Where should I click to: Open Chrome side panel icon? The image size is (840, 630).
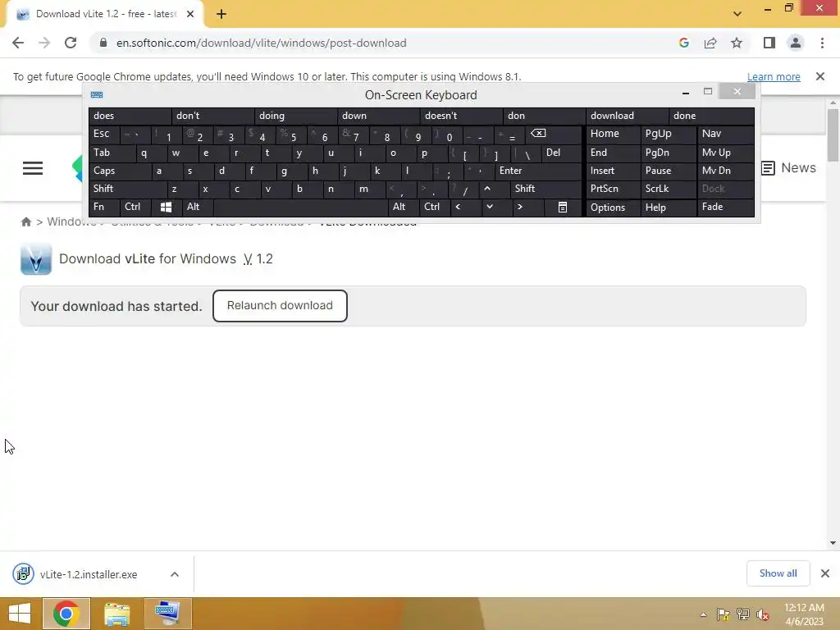coord(769,43)
